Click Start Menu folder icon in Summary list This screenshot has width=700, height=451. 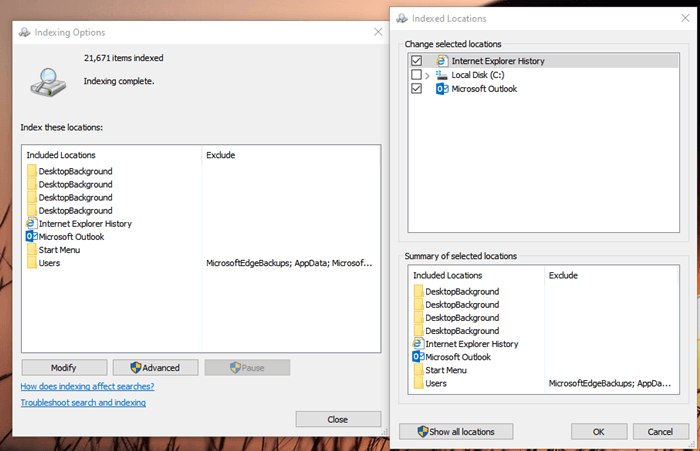pyautogui.click(x=418, y=370)
